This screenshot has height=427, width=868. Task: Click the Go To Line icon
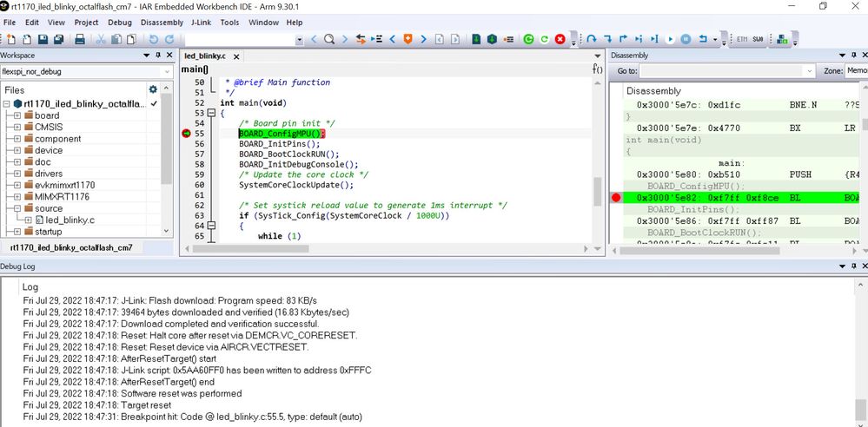tap(376, 39)
